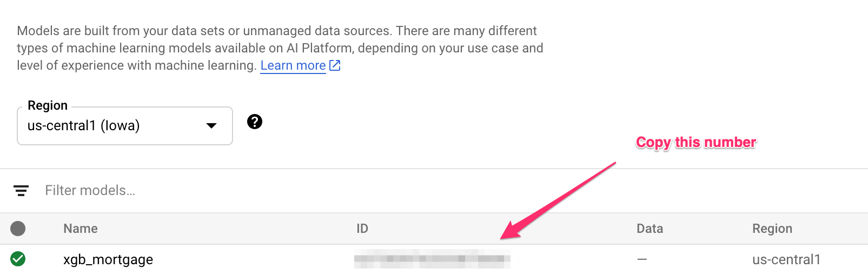Click the us-central1 cell in the model row

point(786,260)
